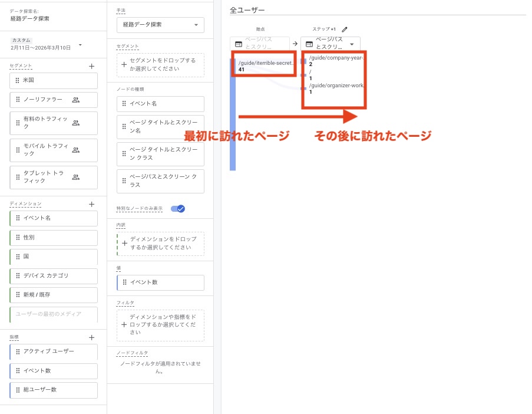Click the pencil edit icon next to ステップ+1
Image resolution: width=532 pixels, height=414 pixels.
(345, 29)
